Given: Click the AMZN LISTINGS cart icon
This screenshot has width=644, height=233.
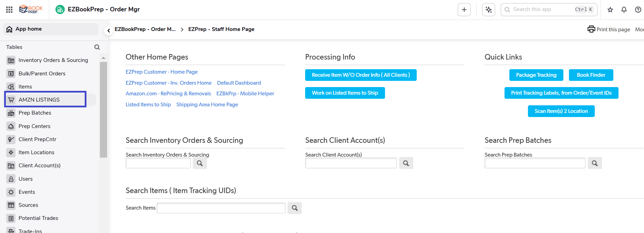Looking at the screenshot, I should tap(11, 100).
